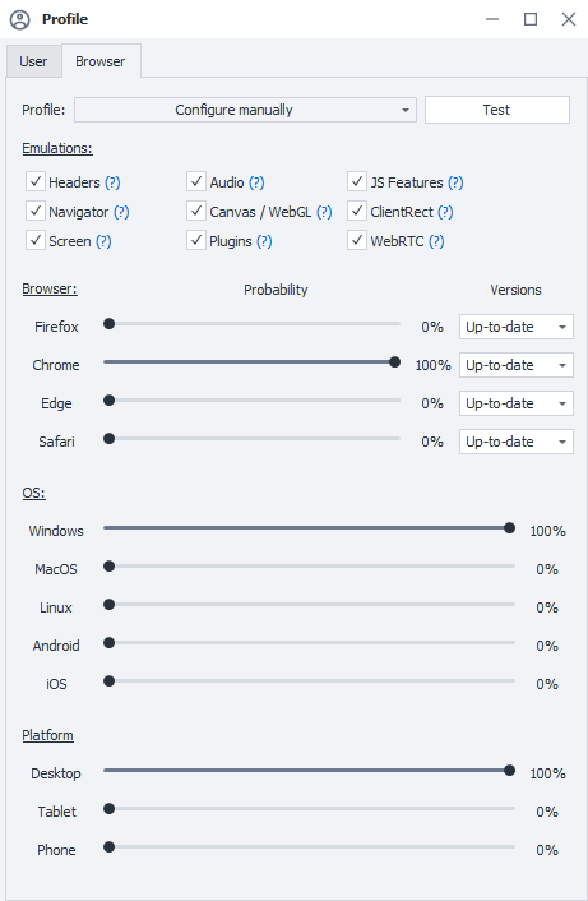
Task: Open the Safari Up-to-date versions dropdown
Action: click(515, 442)
